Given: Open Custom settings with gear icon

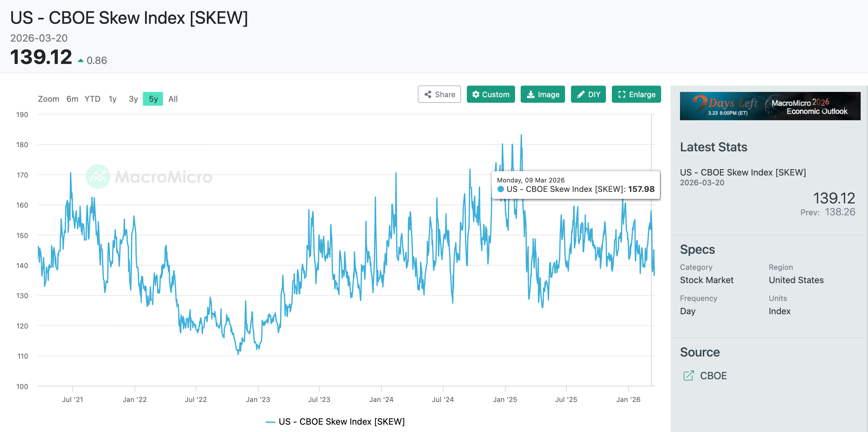Looking at the screenshot, I should (x=491, y=94).
